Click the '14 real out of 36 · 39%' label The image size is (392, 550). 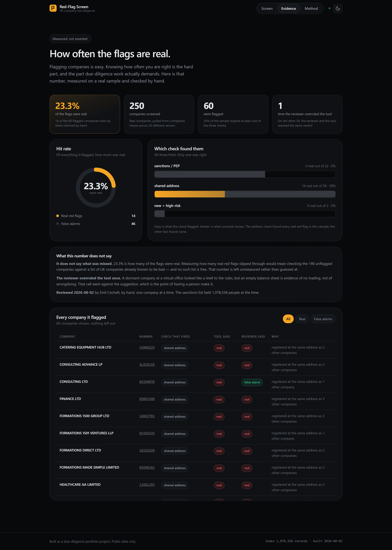[x=319, y=186]
